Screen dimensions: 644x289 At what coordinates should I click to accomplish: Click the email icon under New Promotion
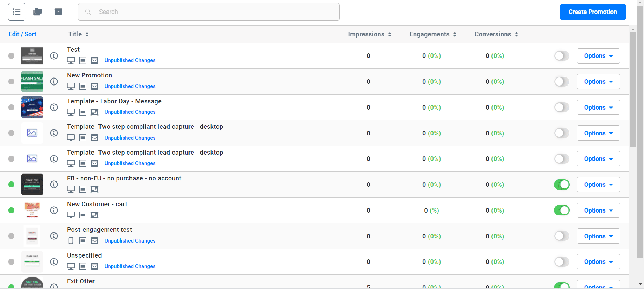(x=95, y=86)
